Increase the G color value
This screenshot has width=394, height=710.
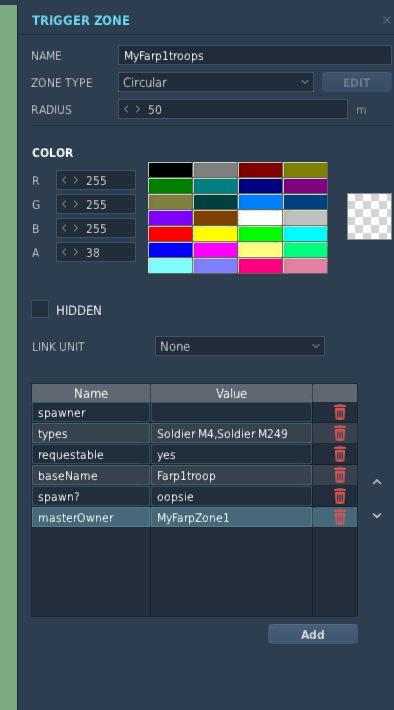pyautogui.click(x=75, y=204)
